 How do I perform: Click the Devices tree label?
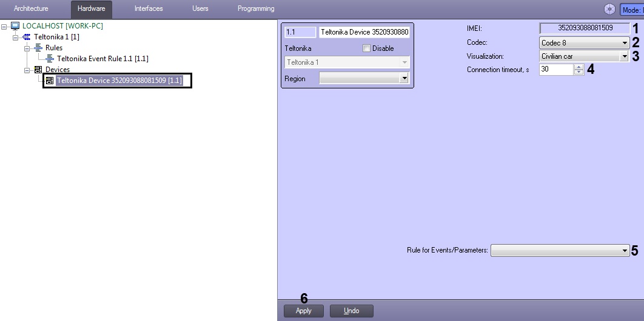point(58,70)
